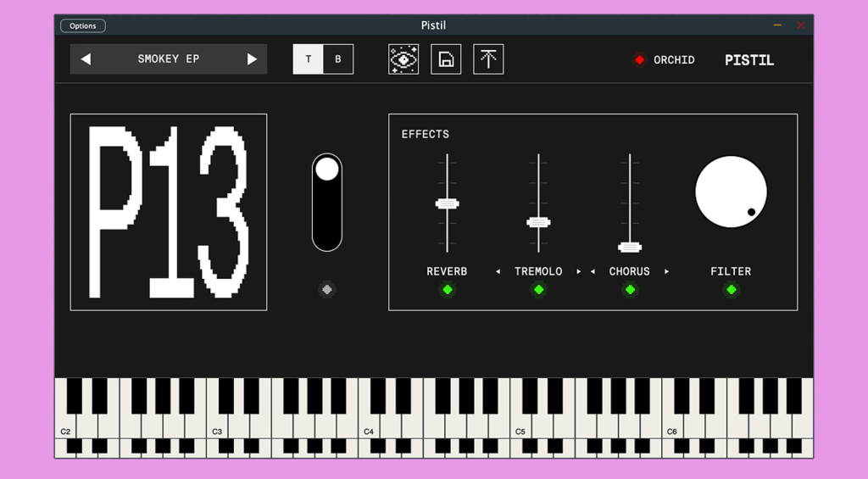Turn off the Filter effect LED

click(731, 290)
